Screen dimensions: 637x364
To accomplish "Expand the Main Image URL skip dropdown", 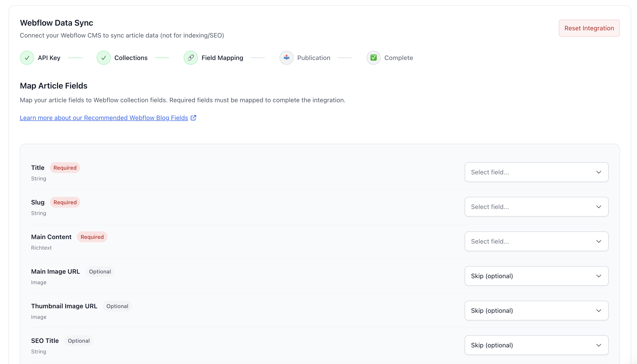I will (x=536, y=276).
